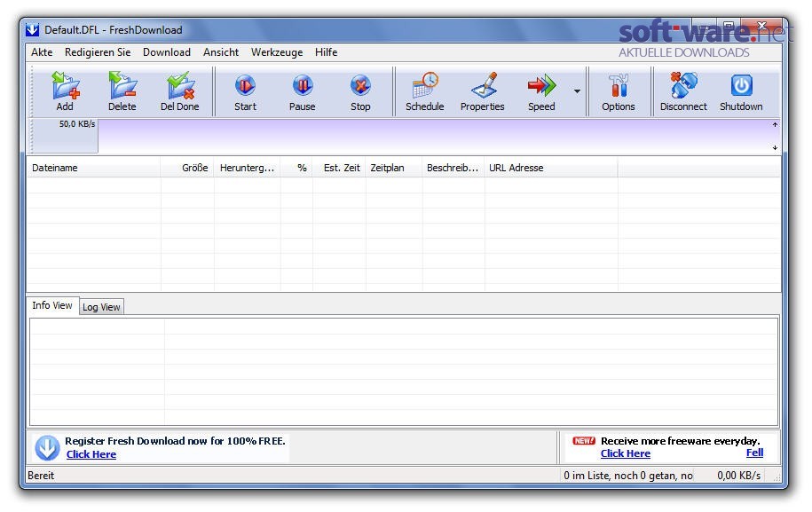
Task: Open the Ansicht menu
Action: 221,52
